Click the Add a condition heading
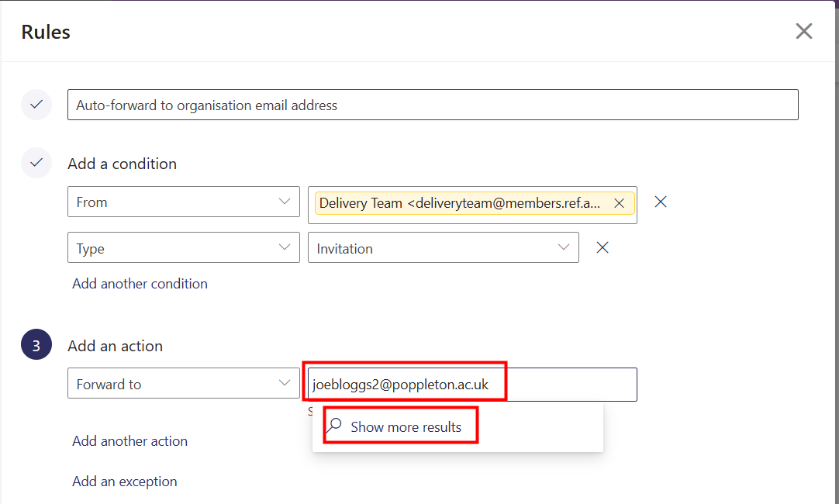This screenshot has width=839, height=504. pos(122,164)
